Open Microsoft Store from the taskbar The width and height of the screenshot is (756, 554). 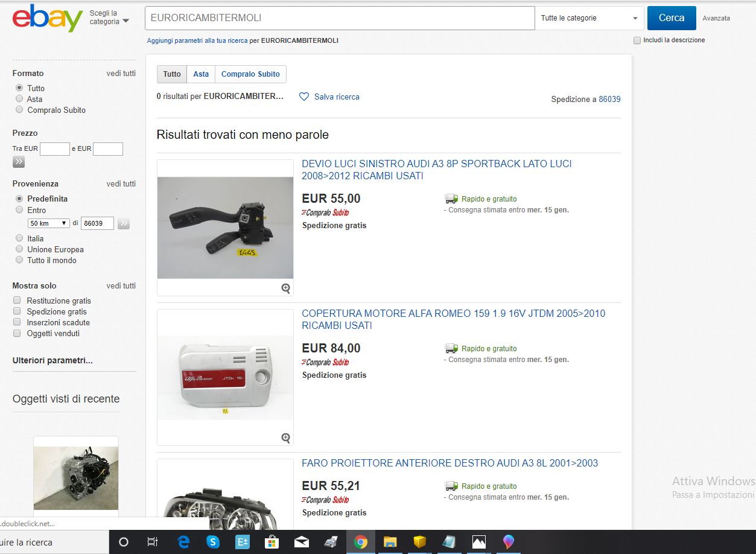[x=272, y=542]
